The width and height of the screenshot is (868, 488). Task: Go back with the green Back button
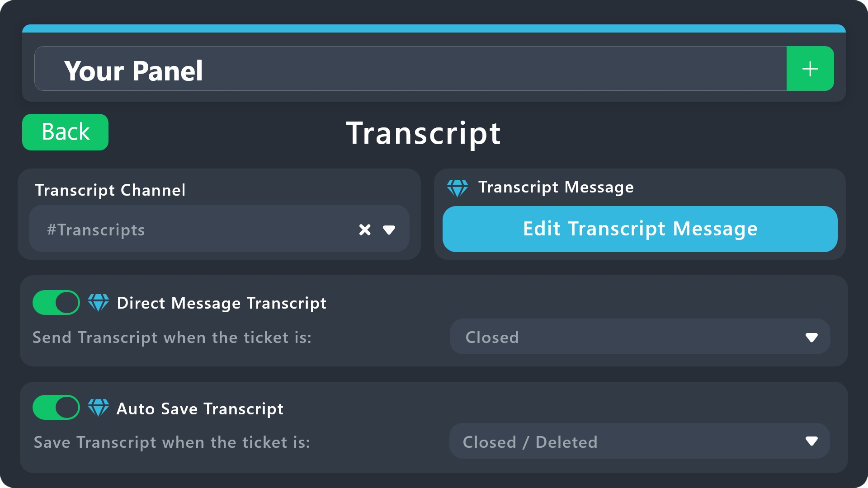(65, 132)
